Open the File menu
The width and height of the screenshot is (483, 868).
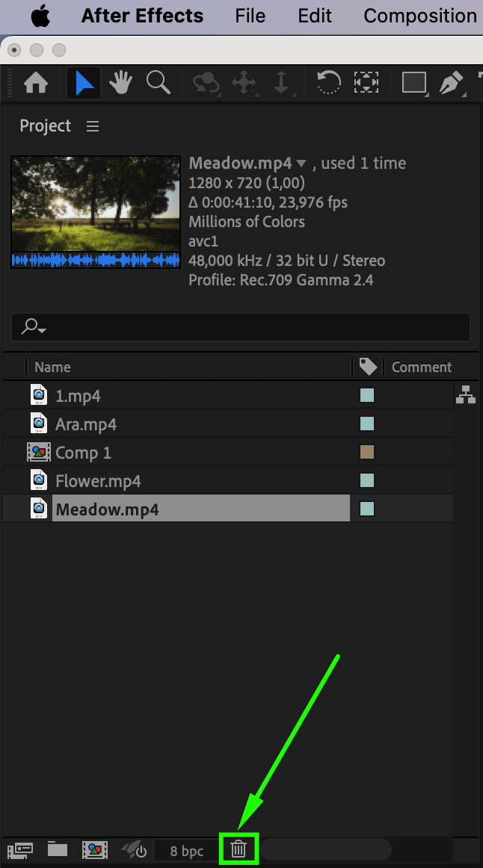pyautogui.click(x=250, y=16)
